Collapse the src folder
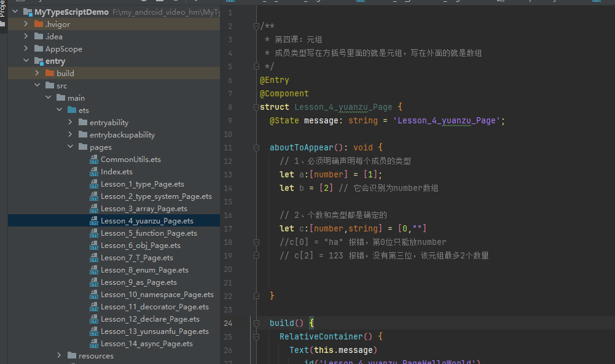The image size is (615, 364). tap(37, 85)
